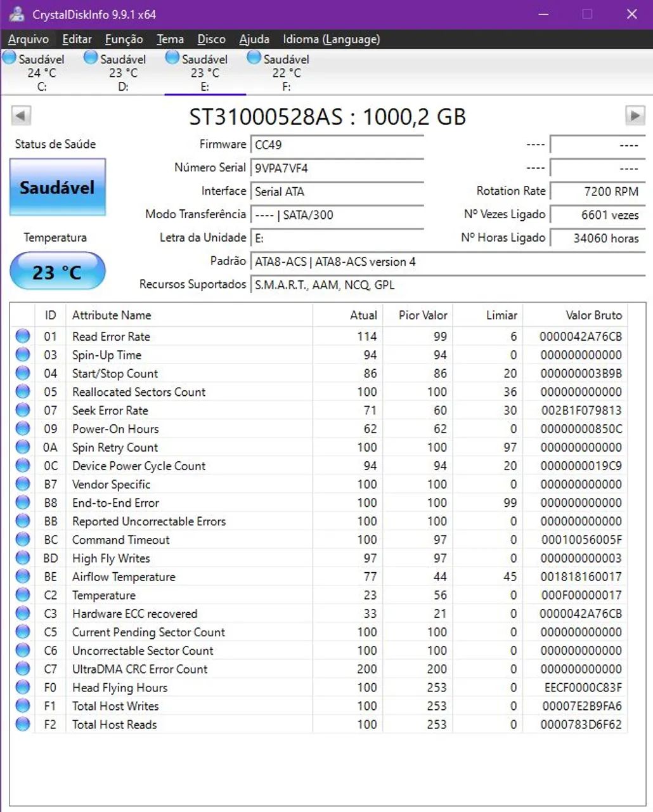Click status orb for Command Timeout
653x812 pixels.
[x=23, y=539]
